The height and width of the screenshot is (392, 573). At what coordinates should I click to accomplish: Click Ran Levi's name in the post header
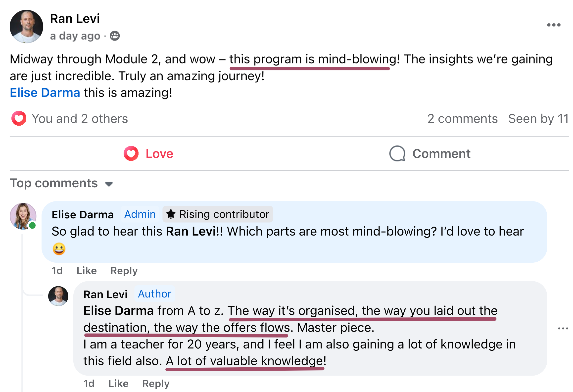point(75,19)
